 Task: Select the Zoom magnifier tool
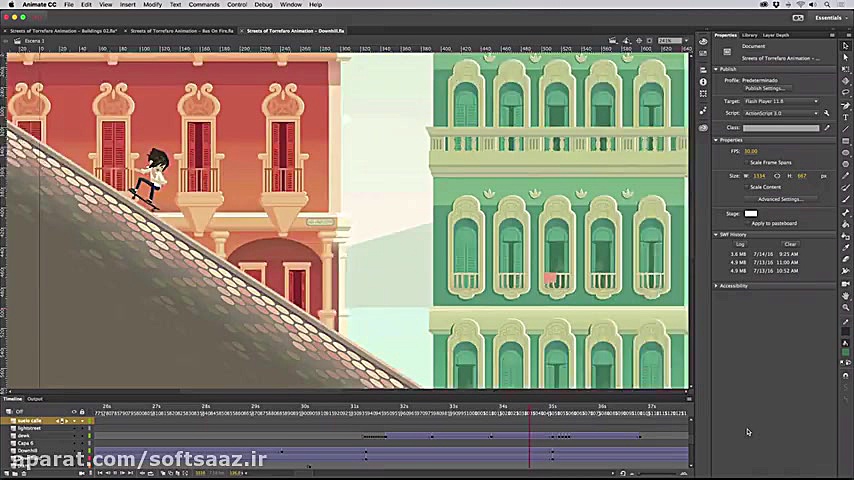click(845, 307)
